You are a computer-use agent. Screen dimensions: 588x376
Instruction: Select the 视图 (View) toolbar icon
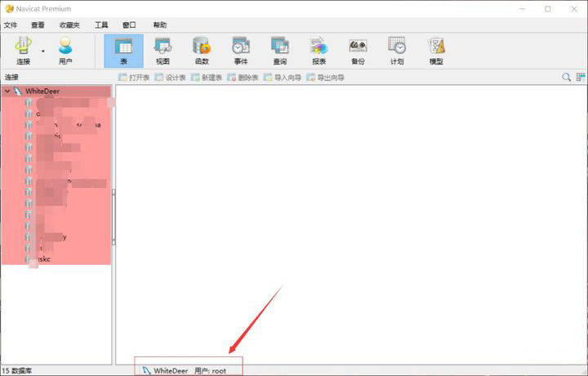pos(163,51)
